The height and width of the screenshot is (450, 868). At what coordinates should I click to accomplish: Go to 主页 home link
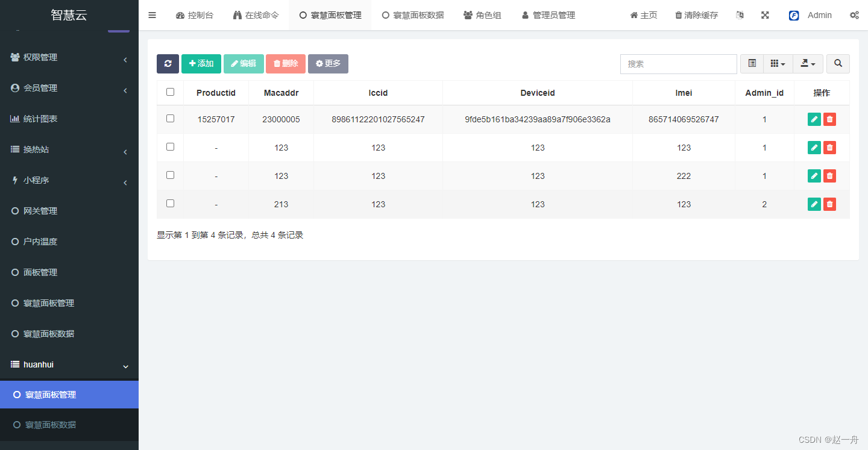tap(644, 15)
